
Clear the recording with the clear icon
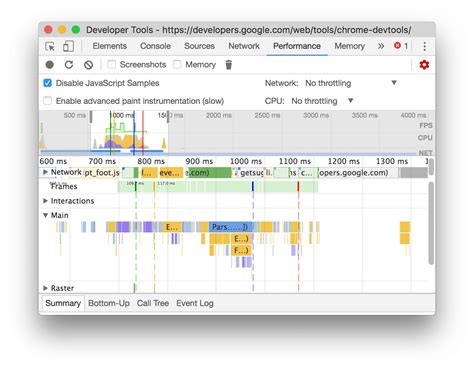(x=88, y=65)
